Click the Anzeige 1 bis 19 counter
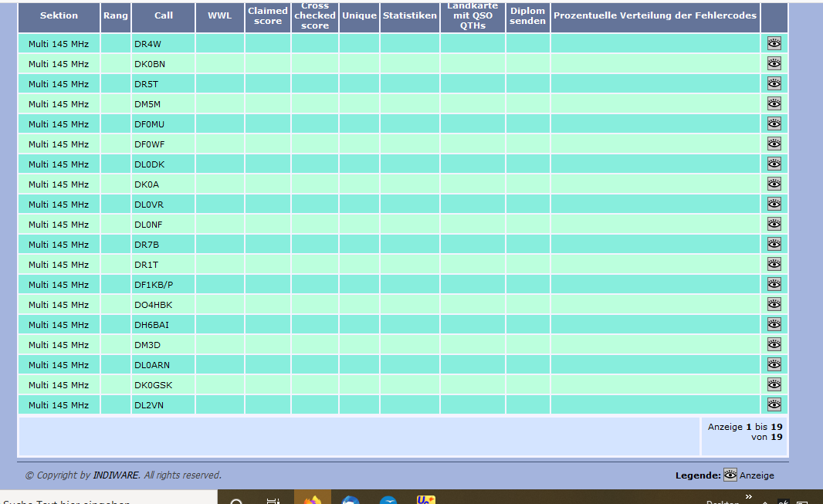Viewport: 823px width, 504px height. pos(745,431)
